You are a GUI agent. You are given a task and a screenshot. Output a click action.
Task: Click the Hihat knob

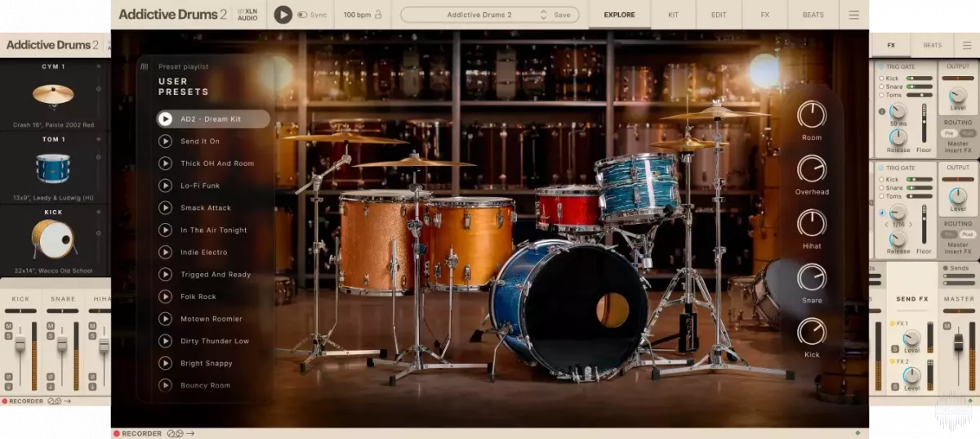click(812, 223)
